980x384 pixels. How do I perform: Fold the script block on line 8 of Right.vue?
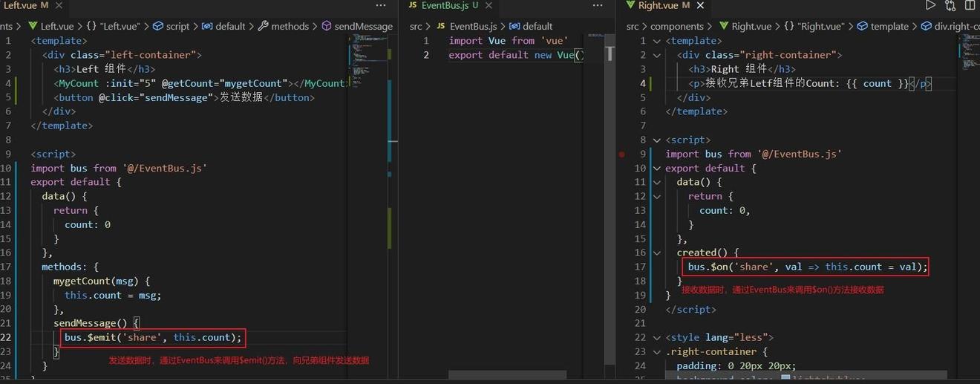click(656, 140)
